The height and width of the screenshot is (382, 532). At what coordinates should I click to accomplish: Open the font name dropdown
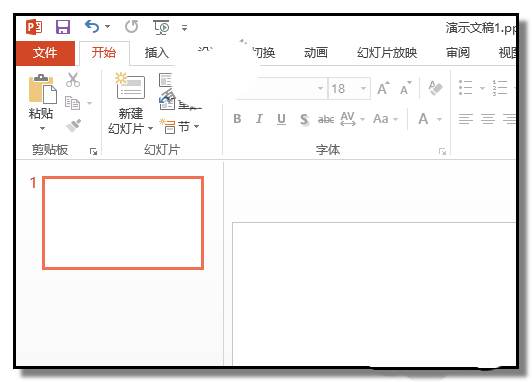pyautogui.click(x=320, y=89)
